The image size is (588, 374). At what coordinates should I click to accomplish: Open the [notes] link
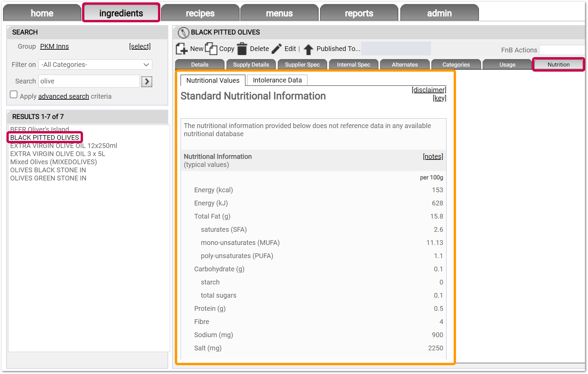pos(433,156)
